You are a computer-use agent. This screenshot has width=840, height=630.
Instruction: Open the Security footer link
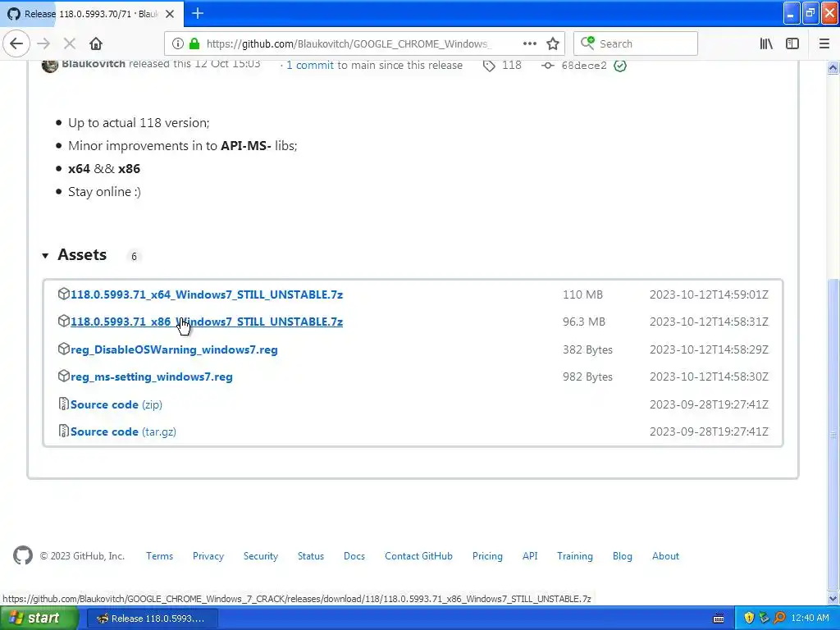[260, 556]
